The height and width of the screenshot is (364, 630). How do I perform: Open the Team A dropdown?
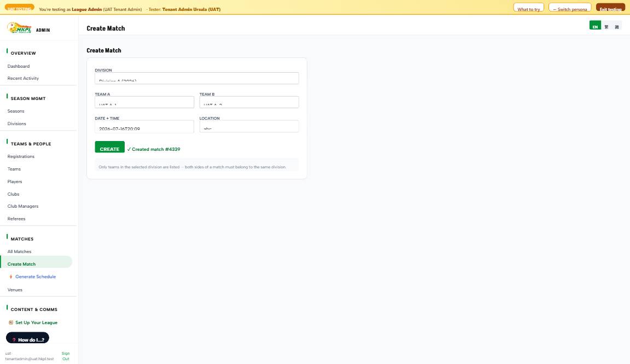(x=144, y=102)
